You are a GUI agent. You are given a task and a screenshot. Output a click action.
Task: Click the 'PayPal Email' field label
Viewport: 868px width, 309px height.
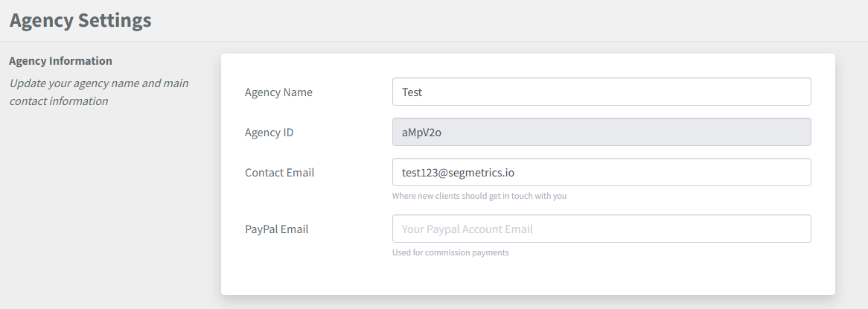pos(276,229)
